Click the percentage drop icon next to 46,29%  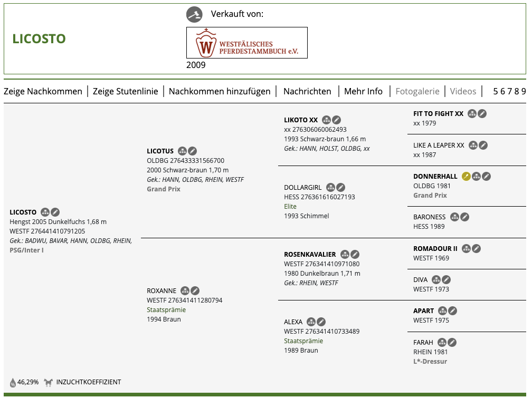[13, 383]
